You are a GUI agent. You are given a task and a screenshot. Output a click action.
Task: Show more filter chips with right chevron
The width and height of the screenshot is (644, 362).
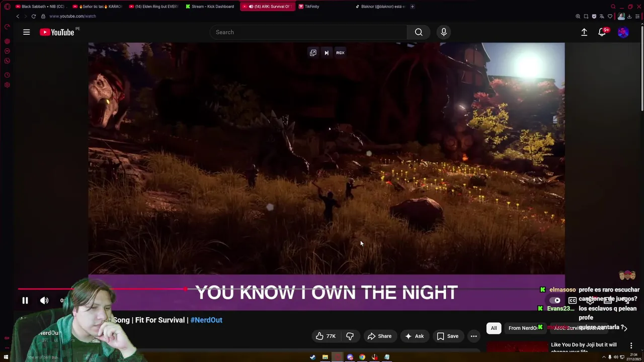coord(625,328)
